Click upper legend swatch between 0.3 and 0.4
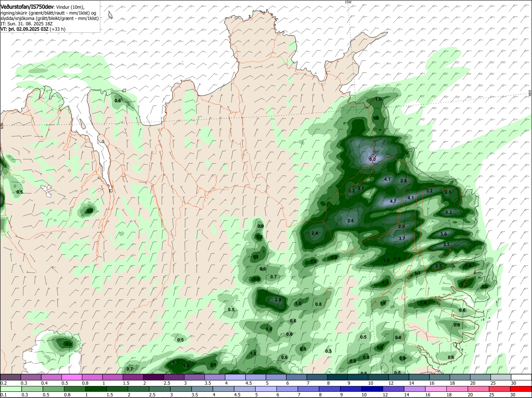The height and width of the screenshot is (398, 532). [31, 377]
